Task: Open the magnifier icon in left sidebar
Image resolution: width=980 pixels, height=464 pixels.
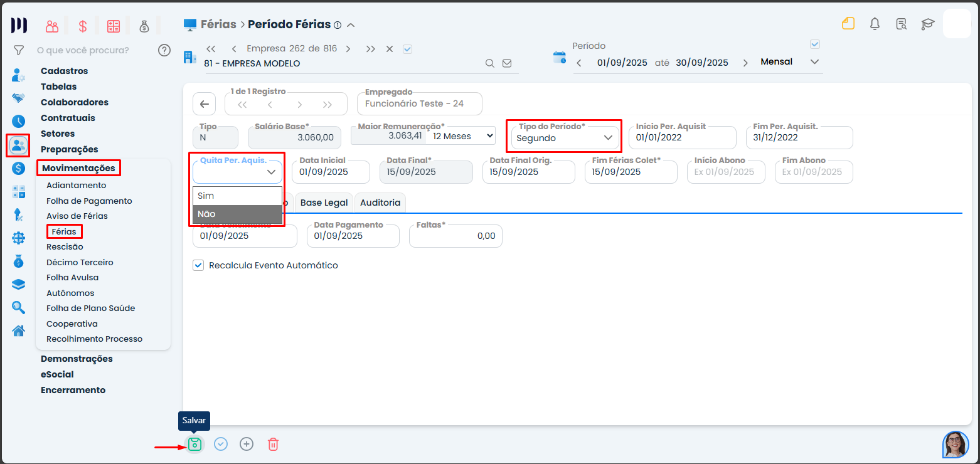Action: 19,307
